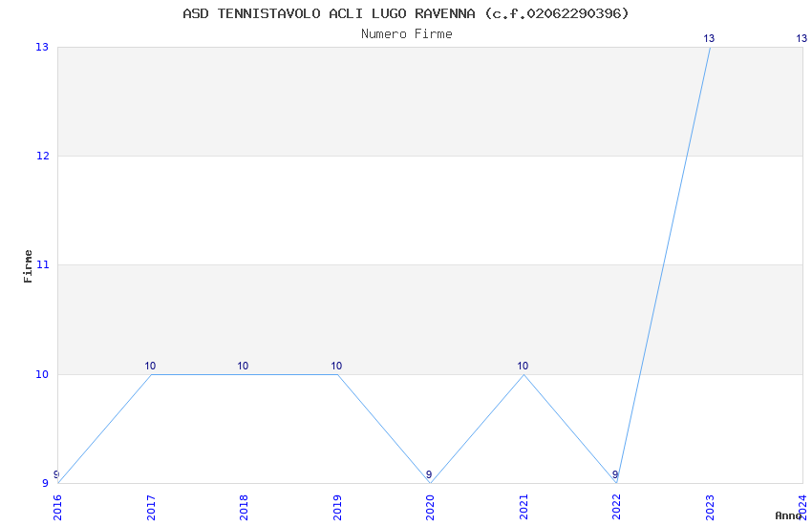
Task: Click data label 10 above 2017
Action: coord(150,366)
